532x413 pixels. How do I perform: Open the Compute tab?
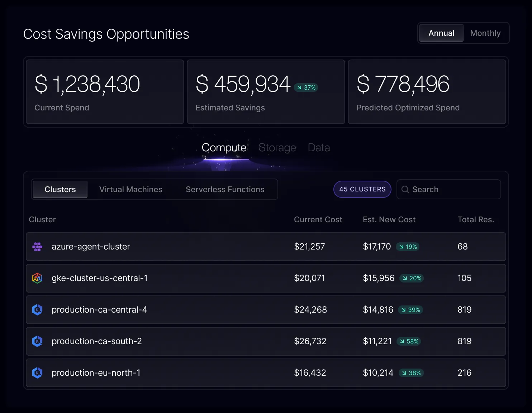click(224, 148)
